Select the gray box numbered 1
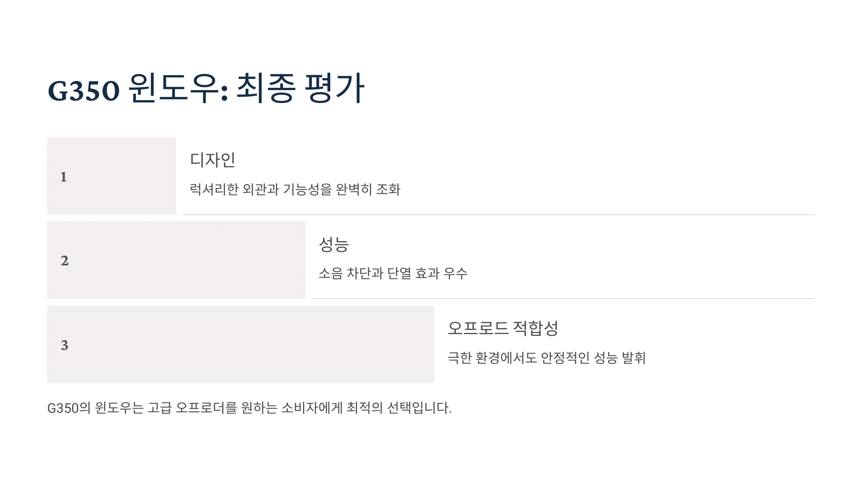The image size is (868, 488). coord(111,176)
